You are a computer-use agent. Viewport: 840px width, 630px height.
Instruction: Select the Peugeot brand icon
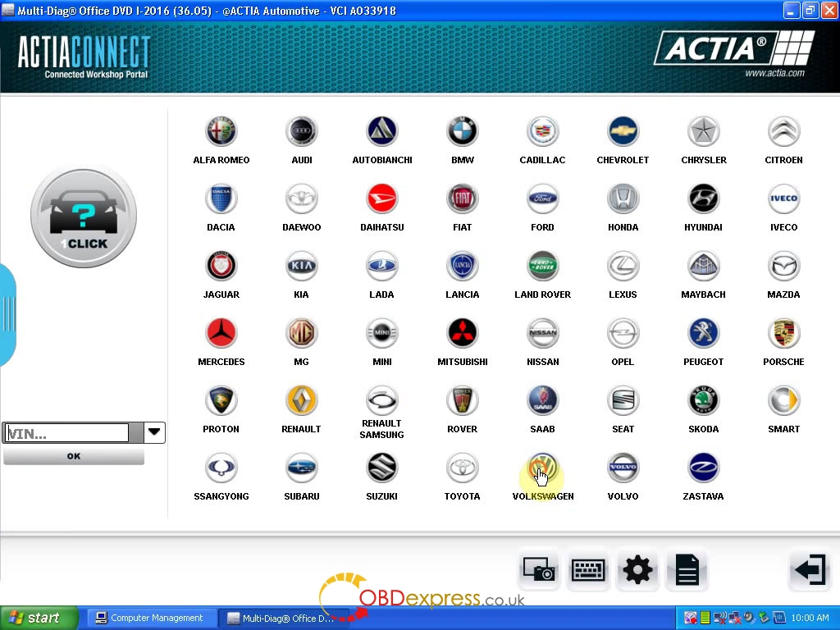703,333
